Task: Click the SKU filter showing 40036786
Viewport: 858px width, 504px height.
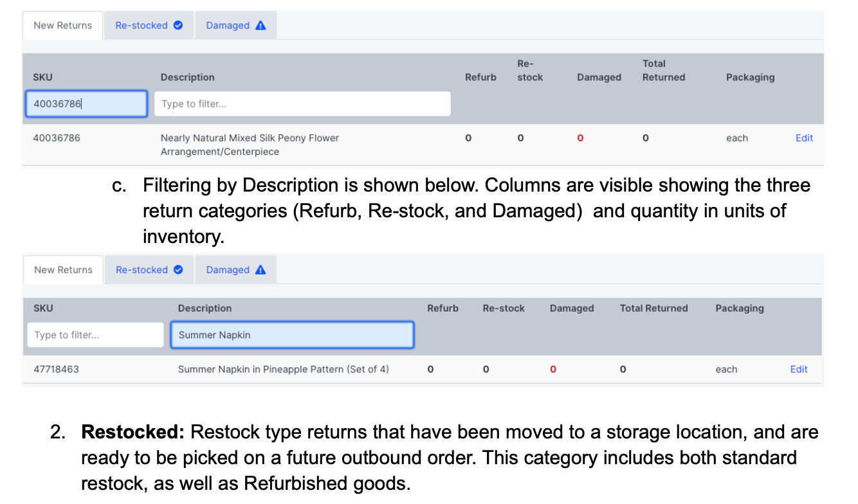Action: (x=86, y=104)
